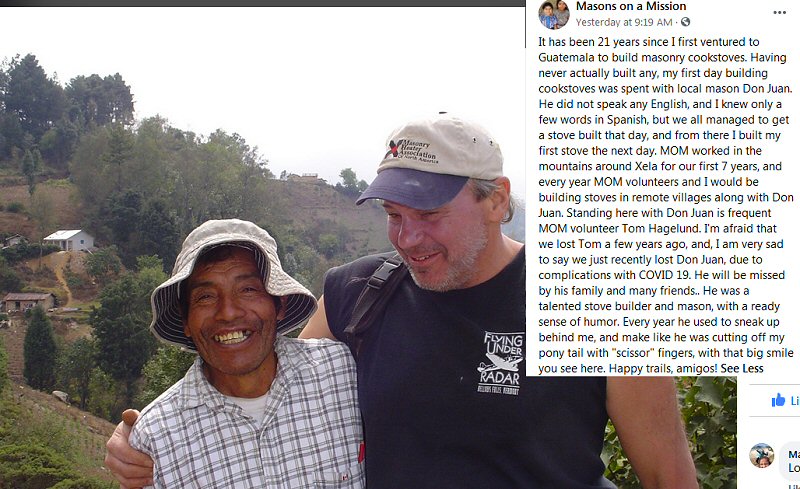The width and height of the screenshot is (800, 489).
Task: Click the dark bar above the photo
Action: pyautogui.click(x=262, y=3)
